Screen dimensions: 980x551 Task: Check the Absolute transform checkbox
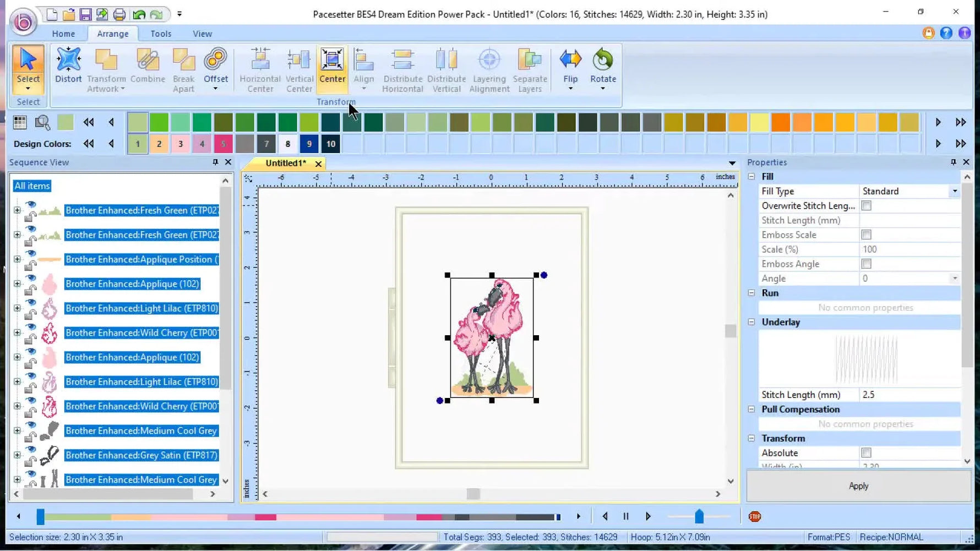(x=866, y=453)
